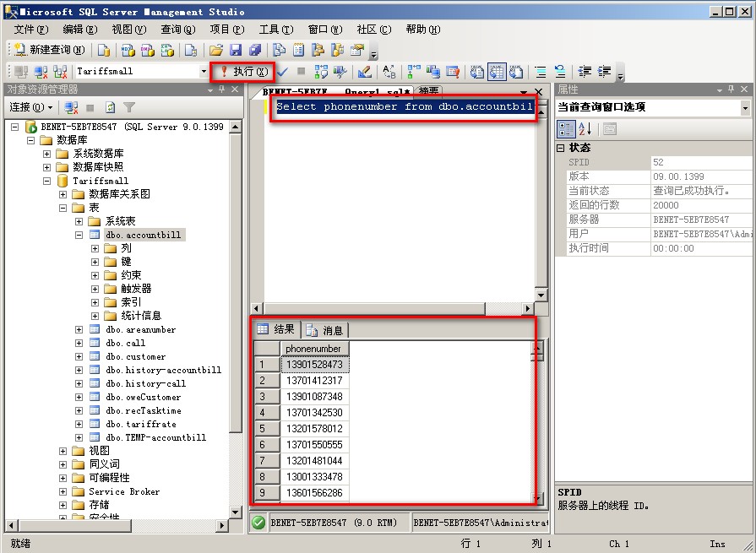
Task: Specify values for template parameters
Action: pyautogui.click(x=389, y=72)
